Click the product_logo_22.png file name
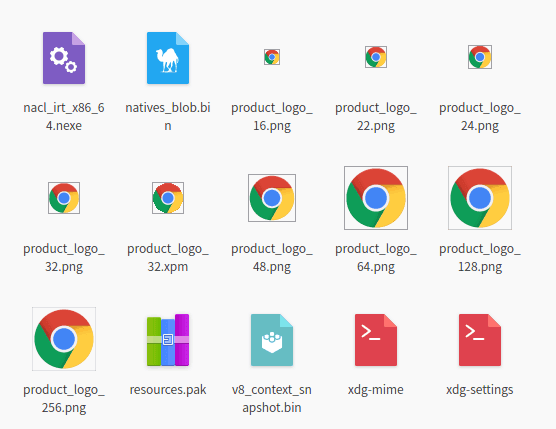 [x=376, y=117]
